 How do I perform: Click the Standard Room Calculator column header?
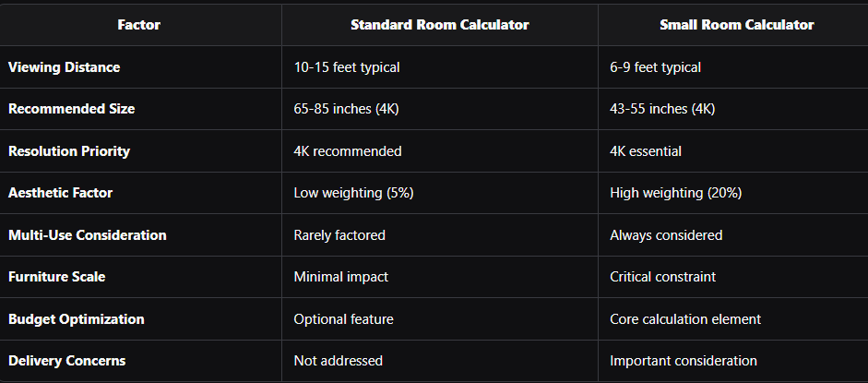coord(439,25)
